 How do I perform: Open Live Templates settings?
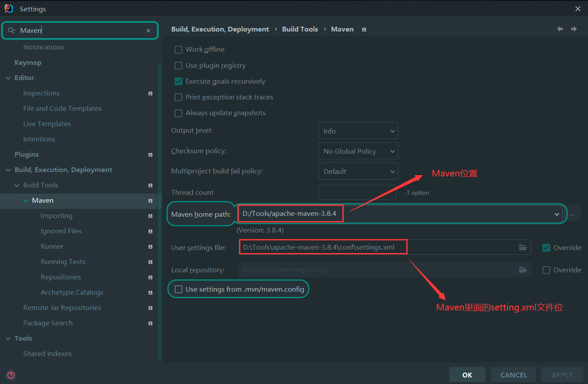click(47, 124)
